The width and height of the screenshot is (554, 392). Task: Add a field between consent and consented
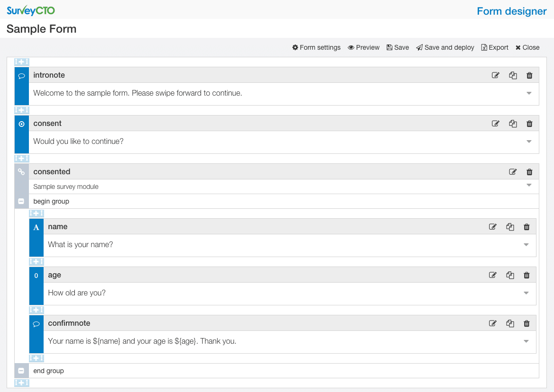tap(21, 159)
